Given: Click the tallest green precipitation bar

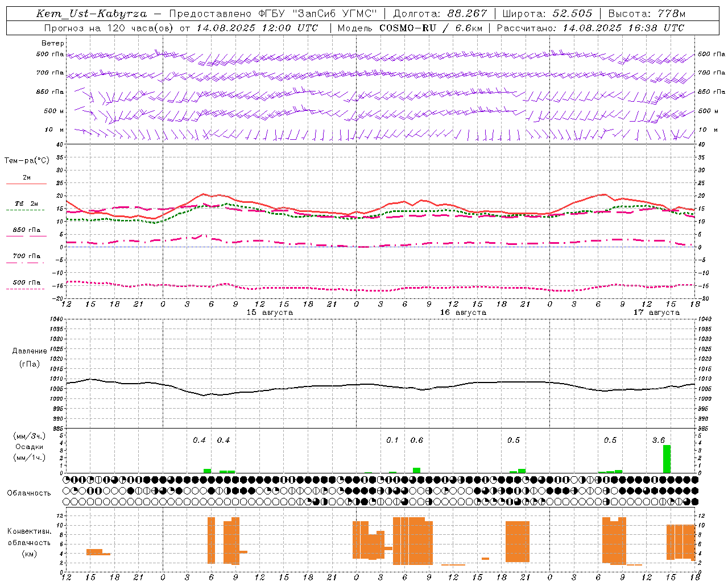Looking at the screenshot, I should coord(667,459).
